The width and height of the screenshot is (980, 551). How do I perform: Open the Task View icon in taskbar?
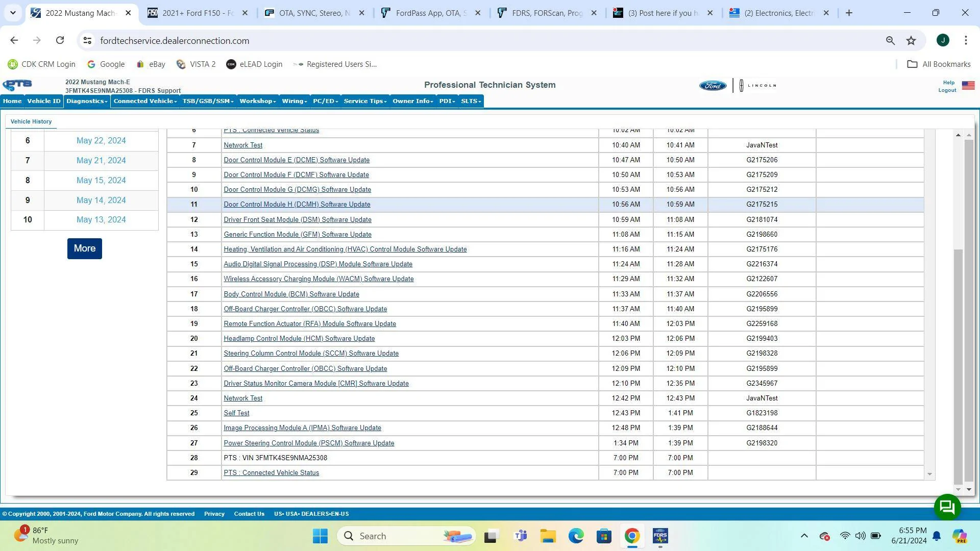click(491, 536)
